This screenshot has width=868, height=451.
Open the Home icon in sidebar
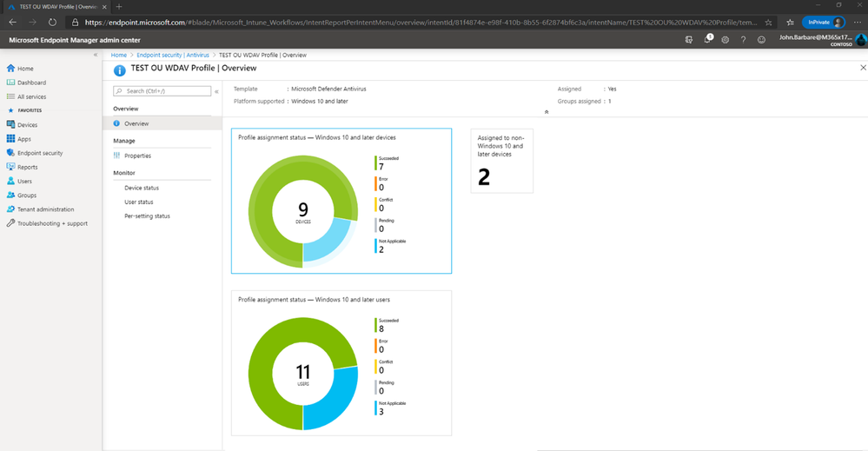tap(10, 68)
